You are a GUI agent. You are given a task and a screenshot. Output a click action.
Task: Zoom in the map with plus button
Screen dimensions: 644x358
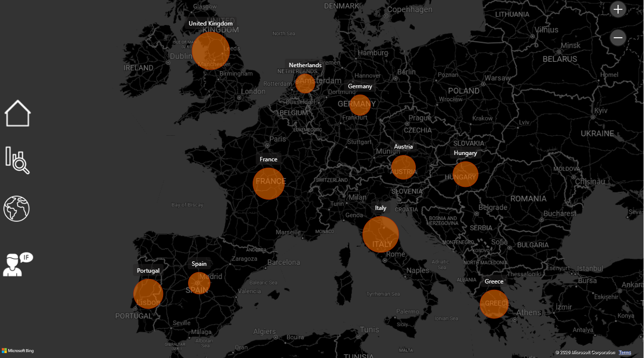[x=618, y=9]
